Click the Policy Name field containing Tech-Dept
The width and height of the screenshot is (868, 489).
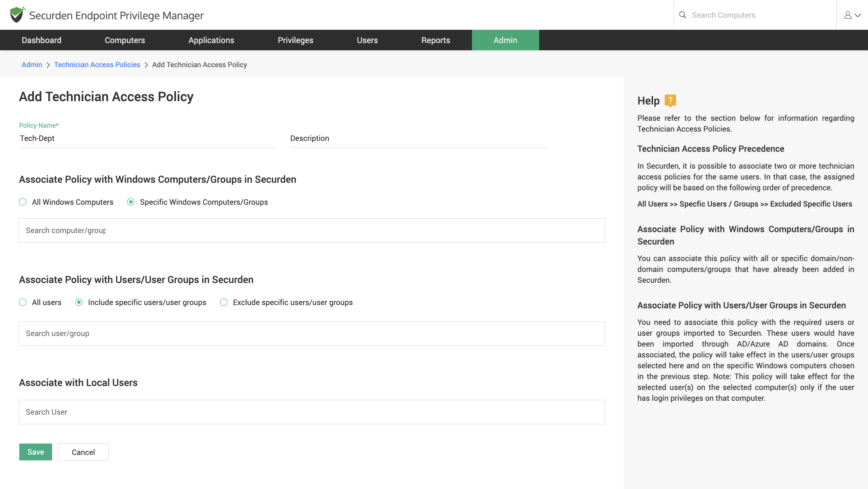[x=148, y=138]
